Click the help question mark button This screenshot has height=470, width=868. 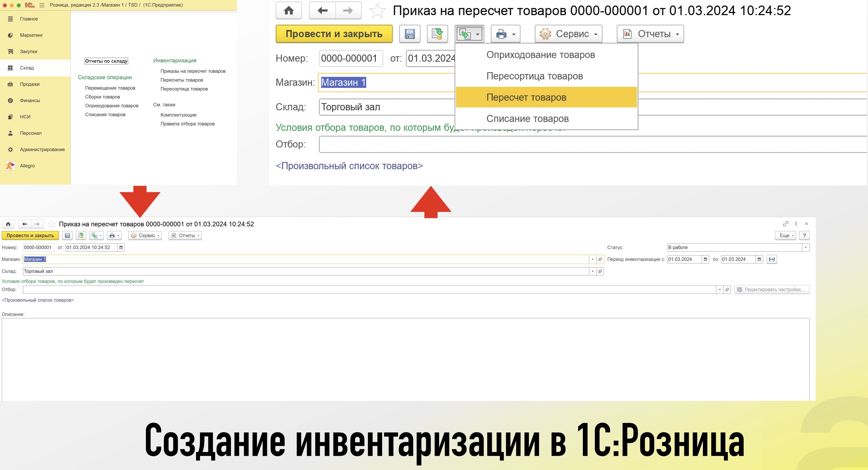[x=804, y=236]
